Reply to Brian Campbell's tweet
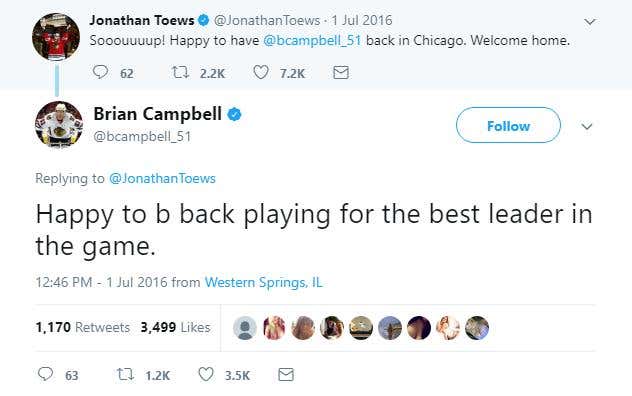The width and height of the screenshot is (632, 396). click(45, 374)
